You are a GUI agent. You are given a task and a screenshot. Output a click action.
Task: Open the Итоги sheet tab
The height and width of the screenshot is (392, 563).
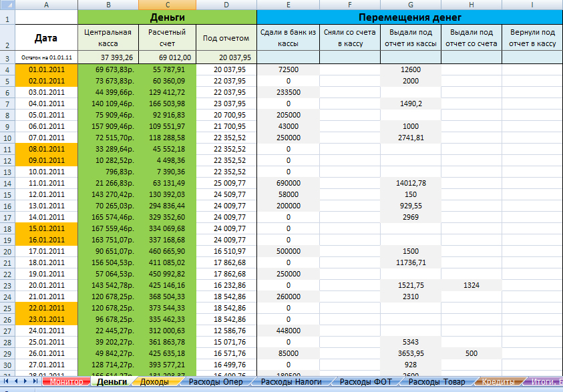(544, 381)
